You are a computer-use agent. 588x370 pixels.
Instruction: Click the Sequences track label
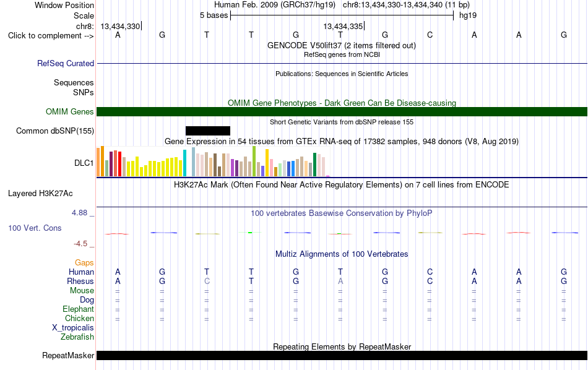coord(74,82)
